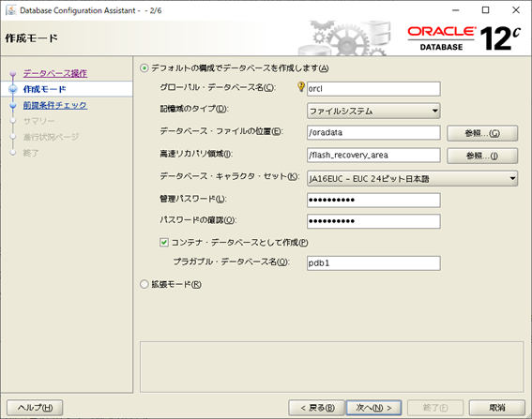Select the 拡張モード radio button
532x419 pixels.
[144, 284]
